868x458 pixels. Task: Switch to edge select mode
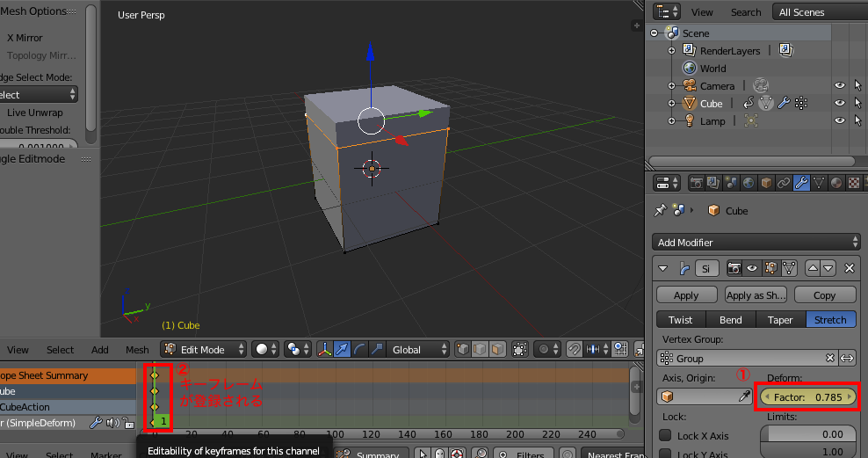click(x=480, y=350)
